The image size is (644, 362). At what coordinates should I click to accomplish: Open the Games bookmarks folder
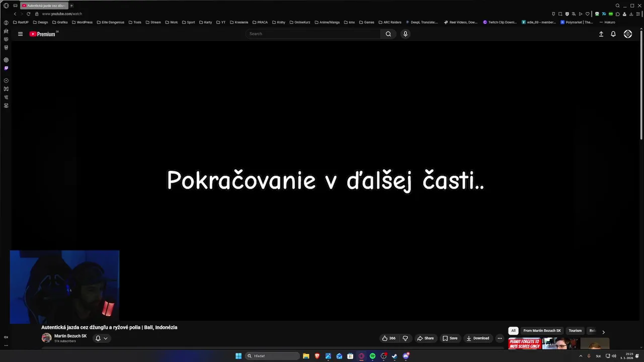[x=366, y=22]
